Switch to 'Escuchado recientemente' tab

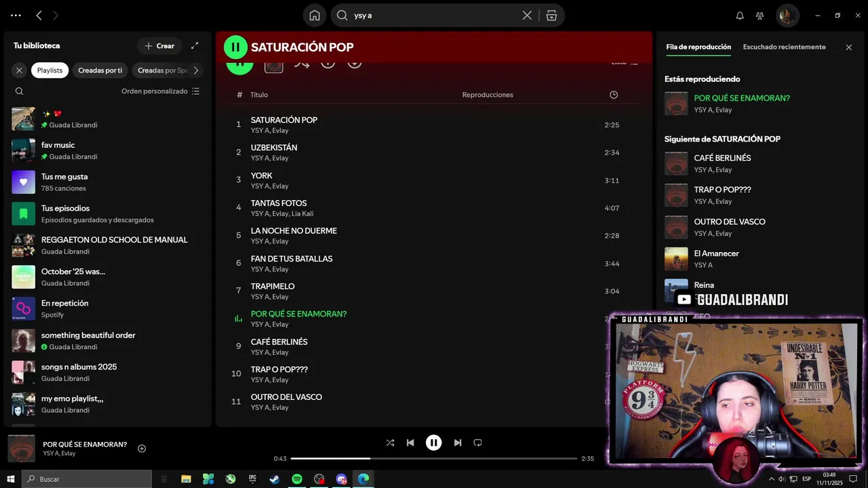click(x=784, y=47)
